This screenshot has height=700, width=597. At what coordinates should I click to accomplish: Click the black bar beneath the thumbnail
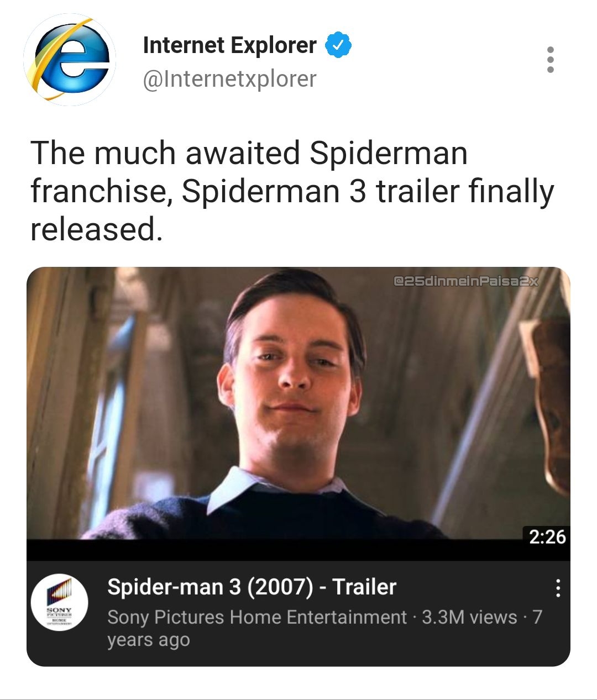click(x=298, y=550)
